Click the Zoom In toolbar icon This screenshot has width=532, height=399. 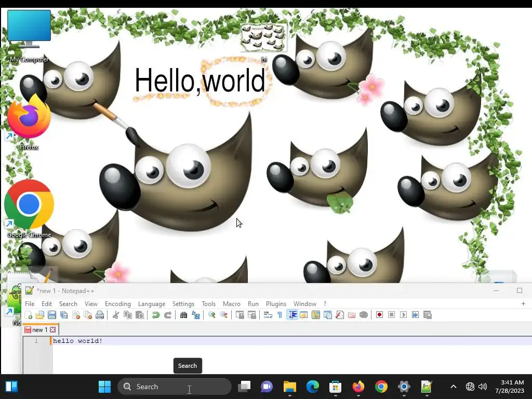212,315
